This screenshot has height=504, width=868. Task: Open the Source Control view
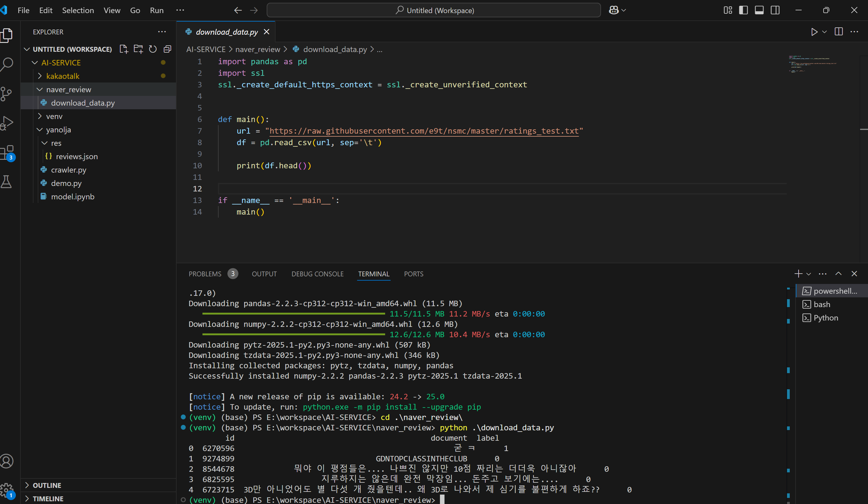coord(6,94)
